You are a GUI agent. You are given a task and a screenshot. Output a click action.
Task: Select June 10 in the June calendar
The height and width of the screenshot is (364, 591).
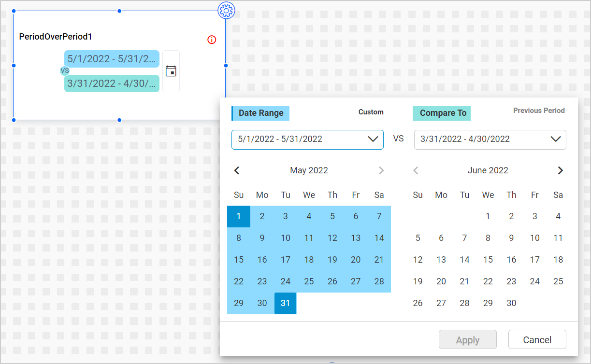(x=534, y=238)
